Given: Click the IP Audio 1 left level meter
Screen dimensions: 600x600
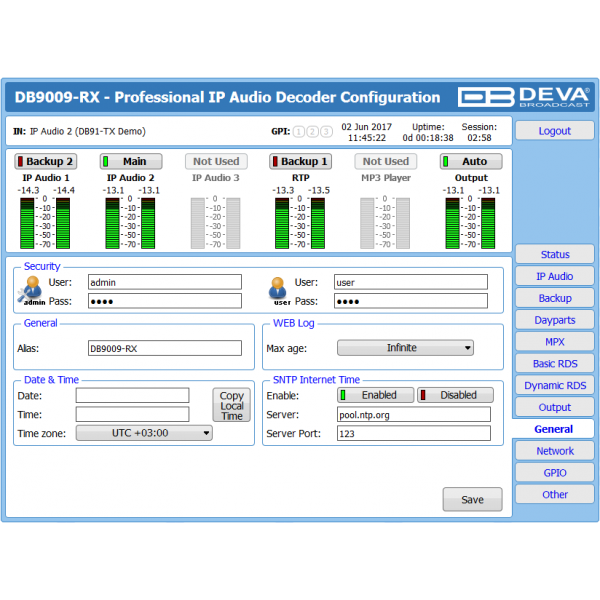Looking at the screenshot, I should pos(27,223).
